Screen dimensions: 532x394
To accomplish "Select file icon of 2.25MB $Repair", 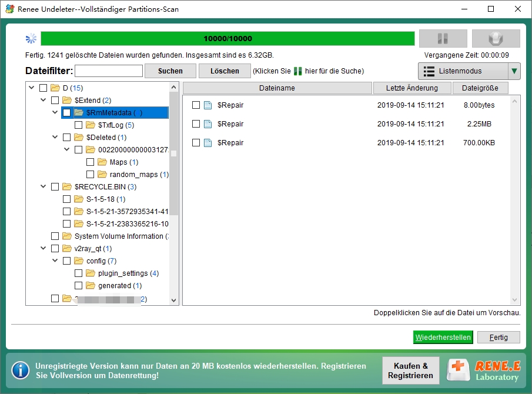I will [208, 124].
